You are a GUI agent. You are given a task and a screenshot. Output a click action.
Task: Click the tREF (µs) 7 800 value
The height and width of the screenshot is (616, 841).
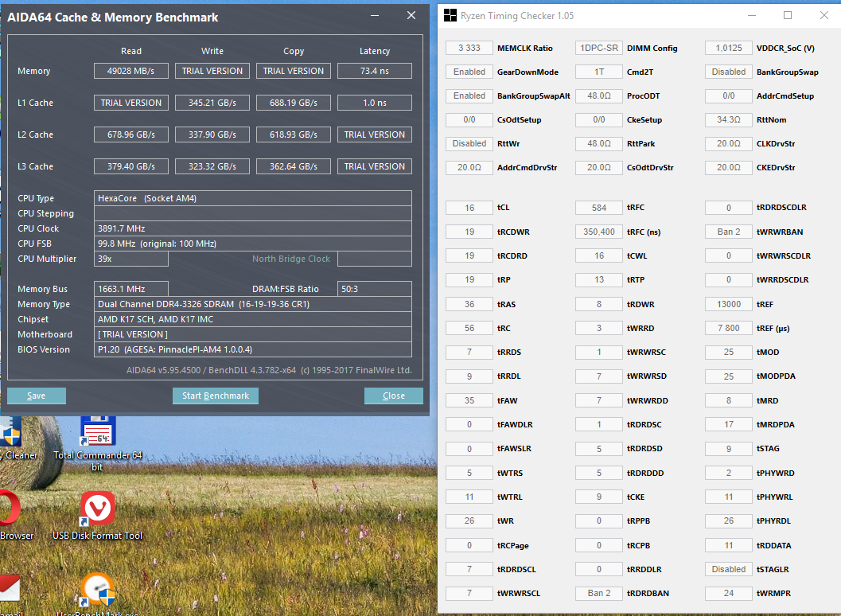pyautogui.click(x=729, y=328)
